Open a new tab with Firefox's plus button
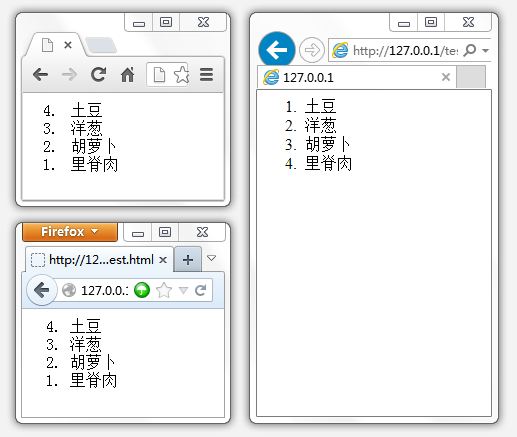The height and width of the screenshot is (437, 517). coord(188,259)
